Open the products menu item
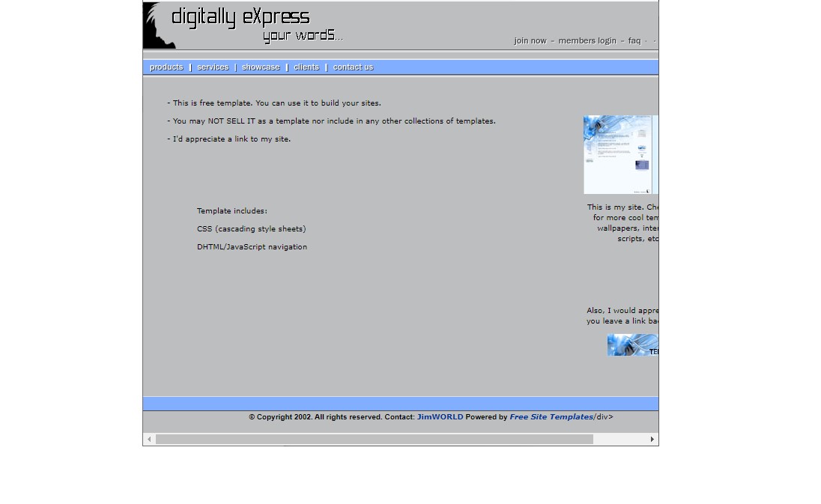The width and height of the screenshot is (821, 504). (x=166, y=67)
